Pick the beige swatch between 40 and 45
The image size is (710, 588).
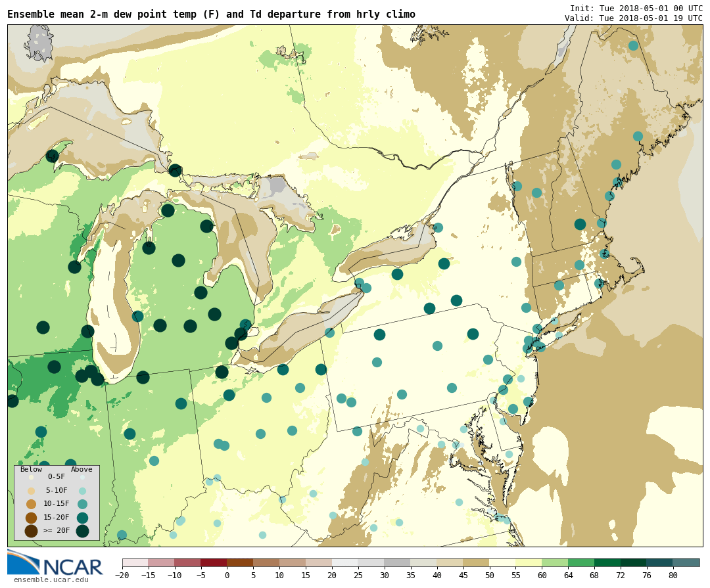[450, 562]
